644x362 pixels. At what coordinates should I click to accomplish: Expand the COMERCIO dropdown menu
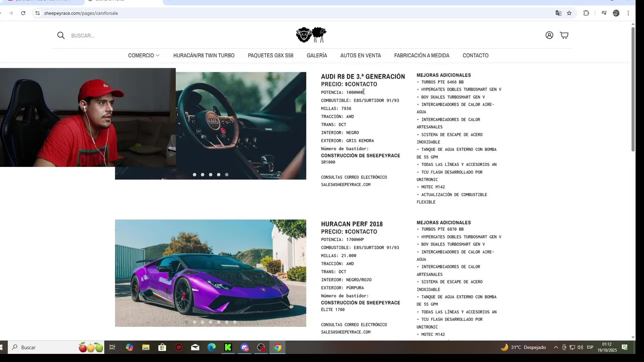[x=144, y=55]
